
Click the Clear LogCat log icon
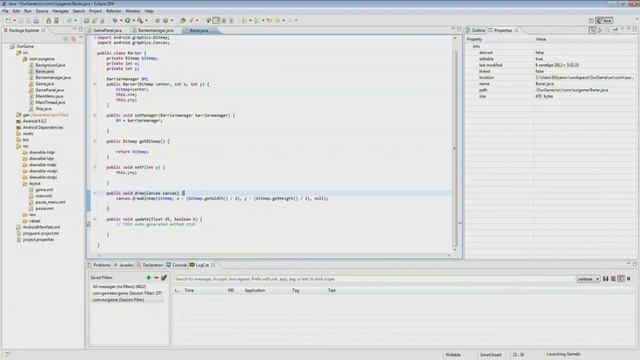tap(613, 279)
